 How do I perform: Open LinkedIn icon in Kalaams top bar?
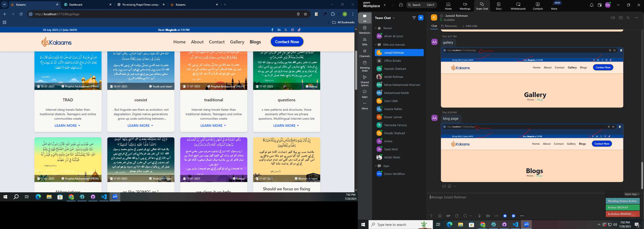tap(279, 30)
